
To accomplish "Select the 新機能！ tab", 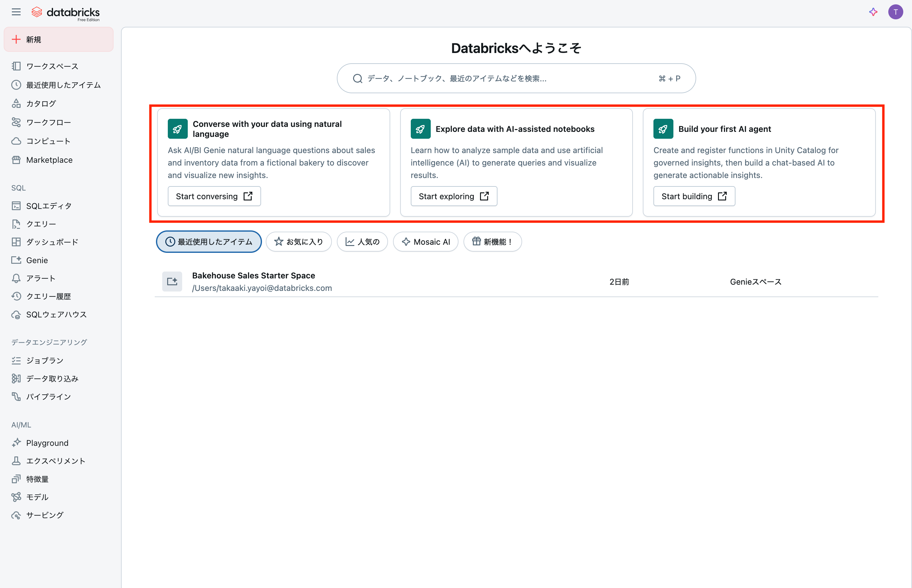I will pos(492,242).
